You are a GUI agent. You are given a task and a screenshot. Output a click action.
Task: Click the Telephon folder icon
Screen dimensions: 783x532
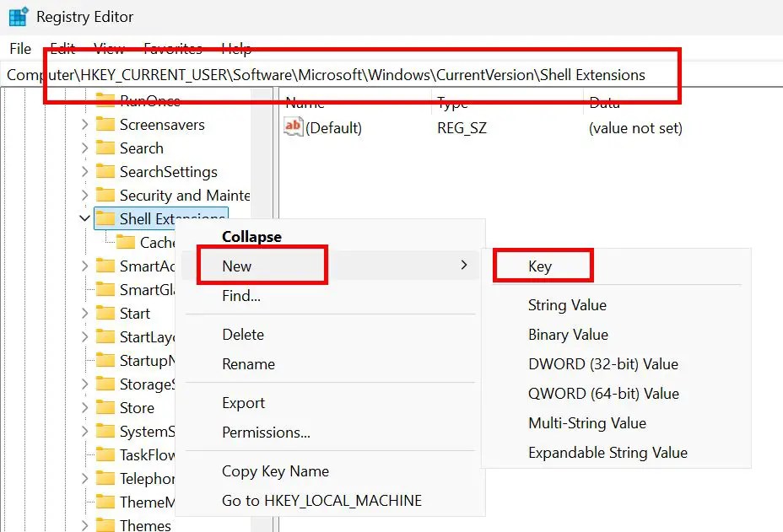pos(105,478)
